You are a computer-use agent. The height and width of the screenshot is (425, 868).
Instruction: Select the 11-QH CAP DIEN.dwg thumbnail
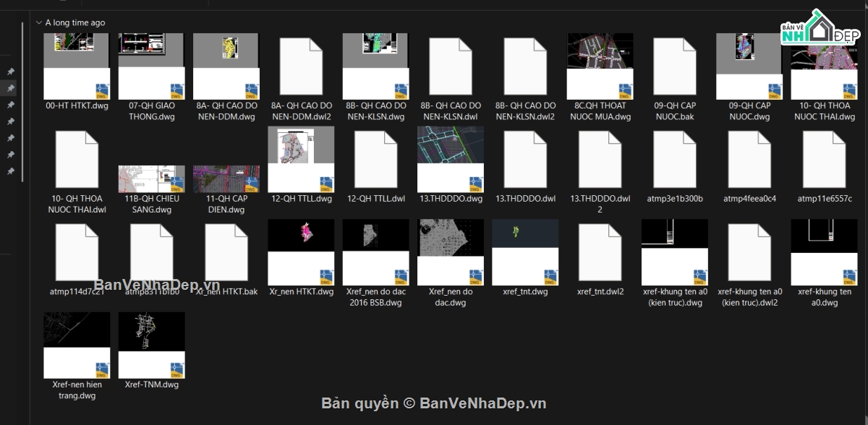point(226,179)
